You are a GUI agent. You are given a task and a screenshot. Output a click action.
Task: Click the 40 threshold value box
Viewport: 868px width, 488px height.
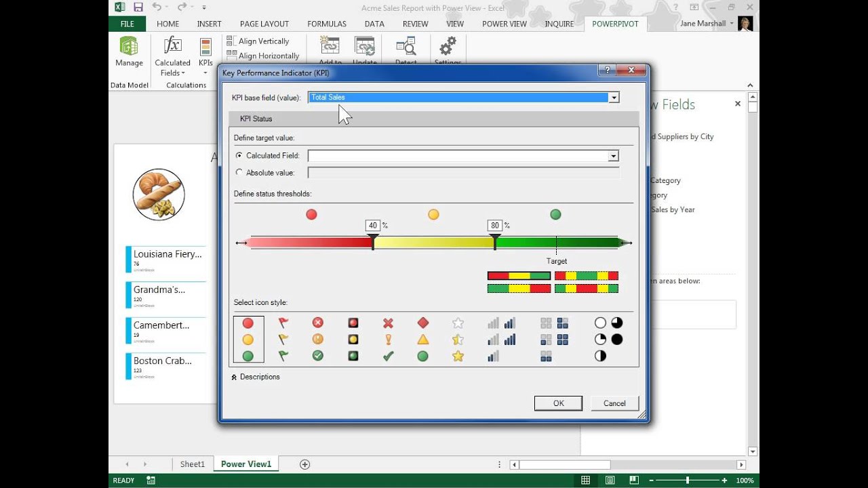point(372,226)
